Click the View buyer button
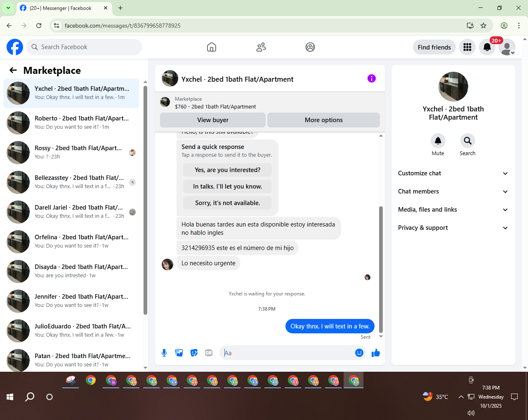This screenshot has height=420, width=528. point(213,120)
